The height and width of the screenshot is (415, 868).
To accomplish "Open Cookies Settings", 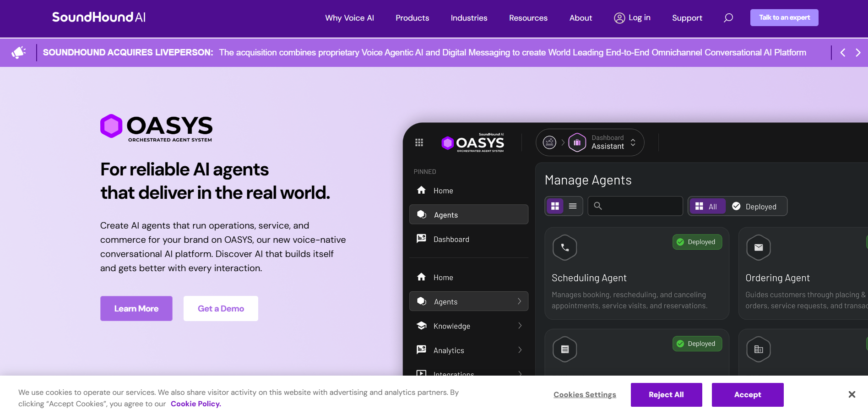I will 585,394.
